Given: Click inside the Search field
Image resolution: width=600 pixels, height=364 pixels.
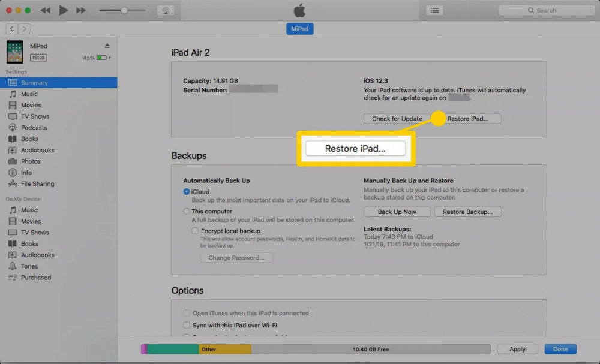Looking at the screenshot, I should pos(546,10).
